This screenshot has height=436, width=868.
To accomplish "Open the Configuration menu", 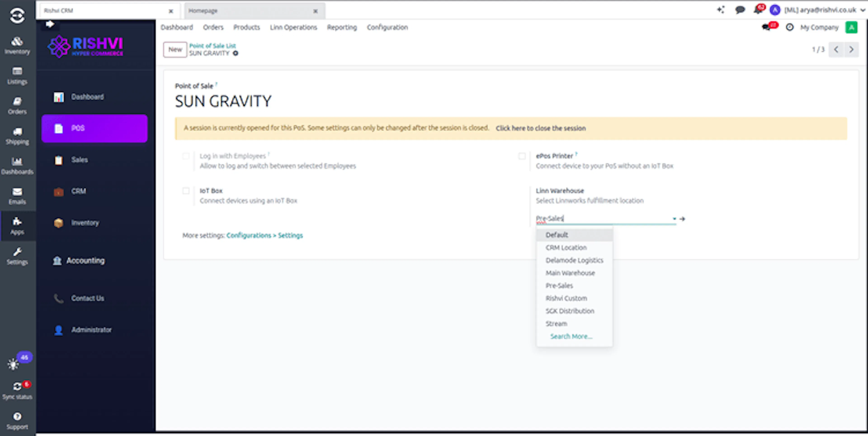I will pyautogui.click(x=387, y=27).
